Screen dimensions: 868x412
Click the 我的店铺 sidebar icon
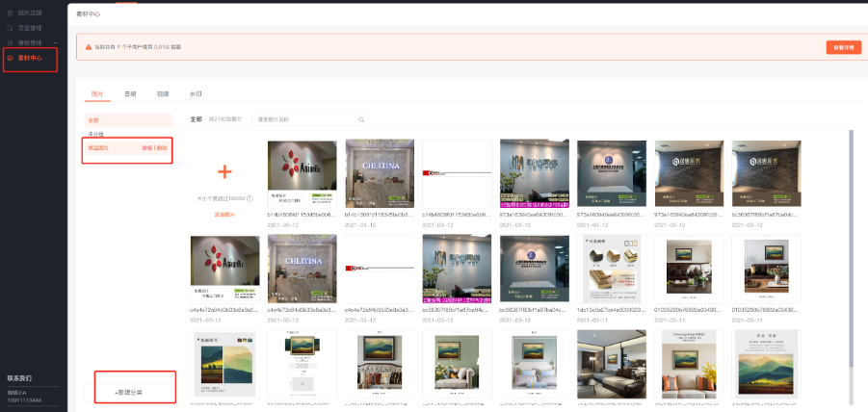[x=11, y=14]
